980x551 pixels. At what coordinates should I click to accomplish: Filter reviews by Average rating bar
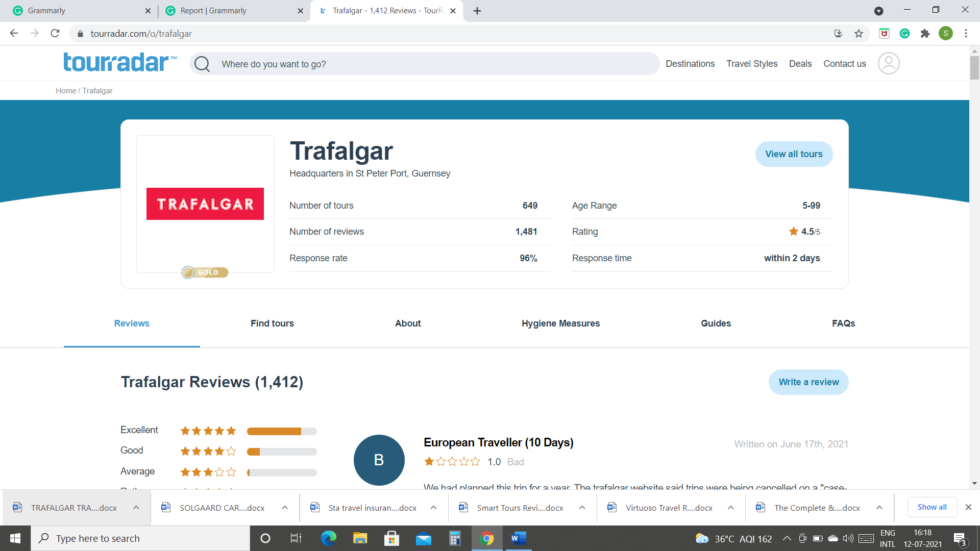coord(282,472)
